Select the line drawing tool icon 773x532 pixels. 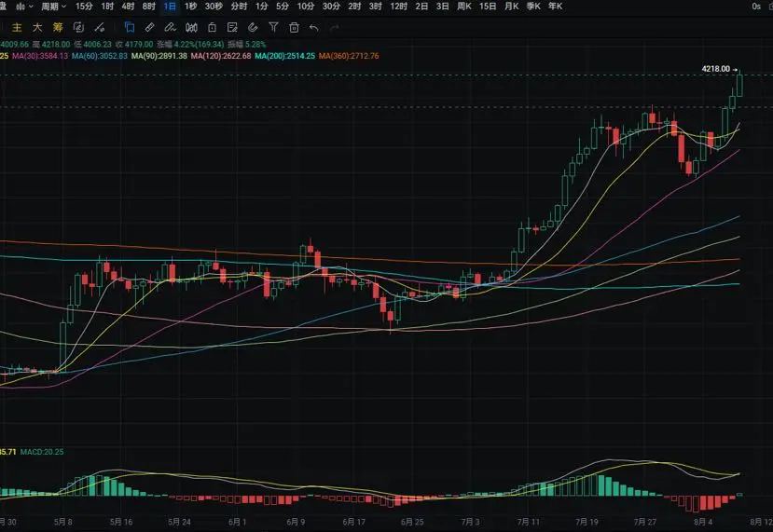coord(100,28)
